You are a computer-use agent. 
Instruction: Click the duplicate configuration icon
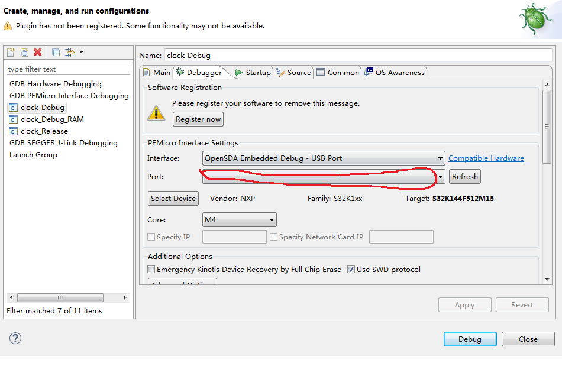(24, 52)
